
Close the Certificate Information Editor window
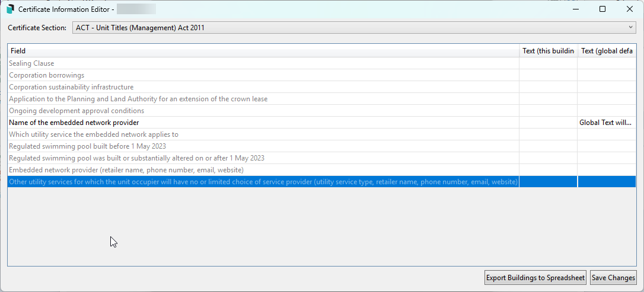coord(629,9)
